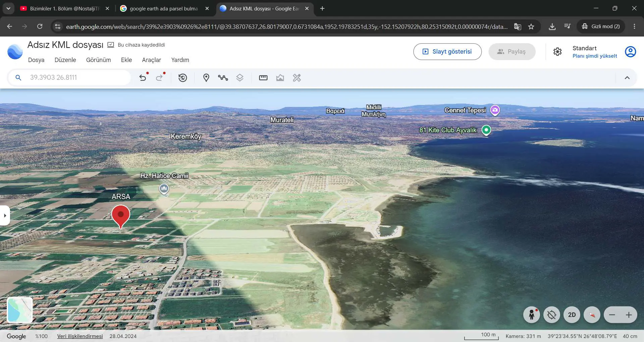The height and width of the screenshot is (342, 644).
Task: Click the undo arrow icon
Action: pyautogui.click(x=143, y=78)
